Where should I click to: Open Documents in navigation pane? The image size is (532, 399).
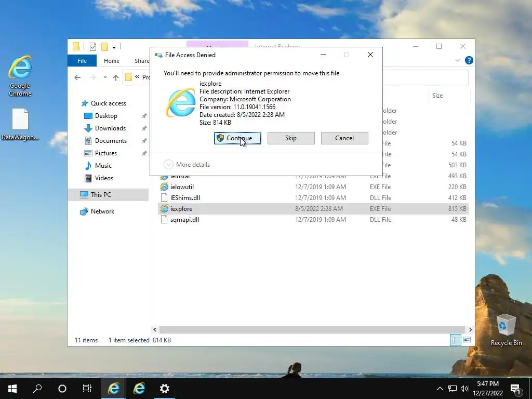tap(111, 141)
